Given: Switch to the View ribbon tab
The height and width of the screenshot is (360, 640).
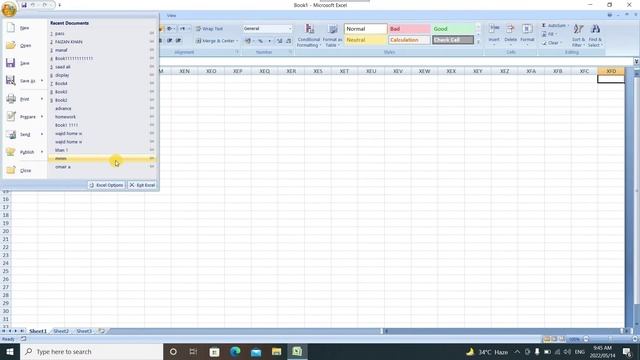Looking at the screenshot, I should [171, 16].
